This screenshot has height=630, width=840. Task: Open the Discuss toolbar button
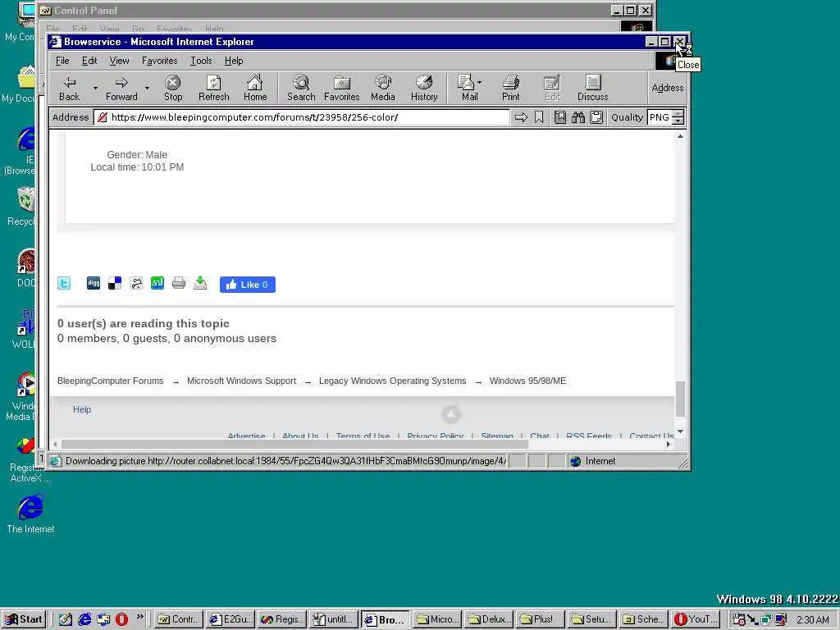[592, 88]
